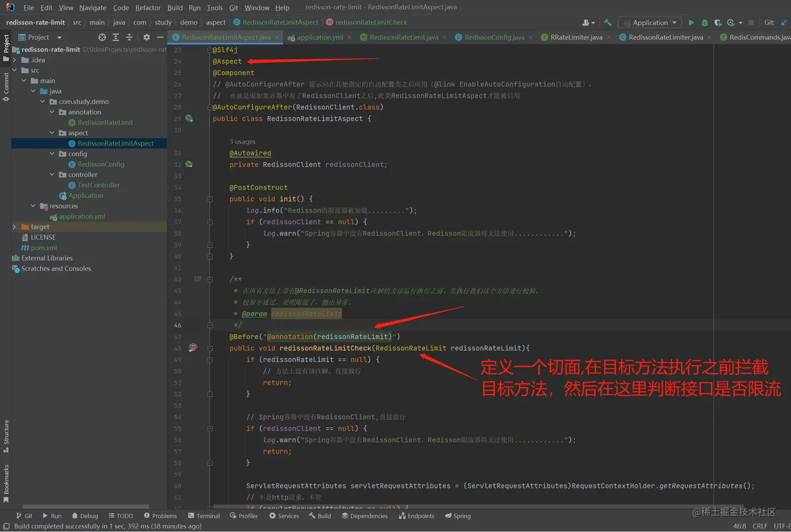Fold the init() method at line 35
The image size is (791, 532).
(210, 199)
